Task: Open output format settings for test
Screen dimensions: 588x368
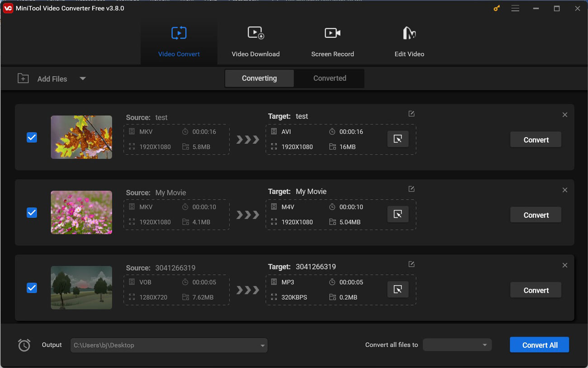Action: click(x=398, y=139)
